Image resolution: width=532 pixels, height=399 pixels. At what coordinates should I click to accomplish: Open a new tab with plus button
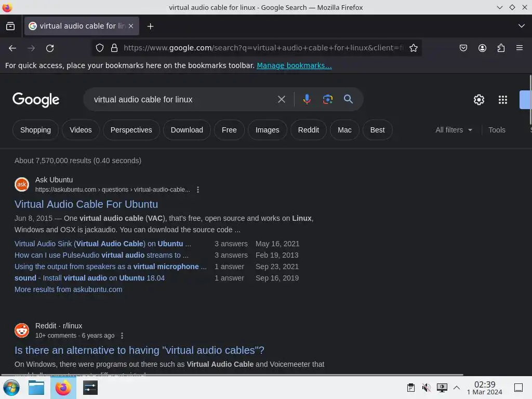click(x=150, y=26)
